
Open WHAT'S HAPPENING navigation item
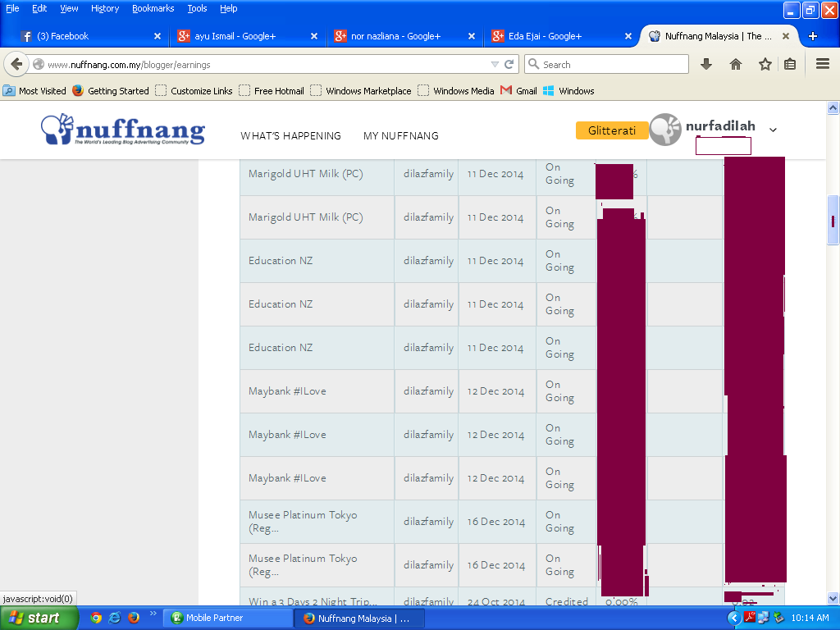pyautogui.click(x=291, y=136)
